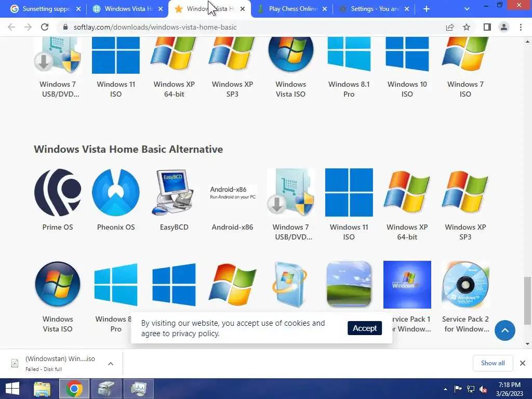Open Windows XP SP3 icon in Alternative section
Screen dimensions: 532x399
tap(465, 192)
